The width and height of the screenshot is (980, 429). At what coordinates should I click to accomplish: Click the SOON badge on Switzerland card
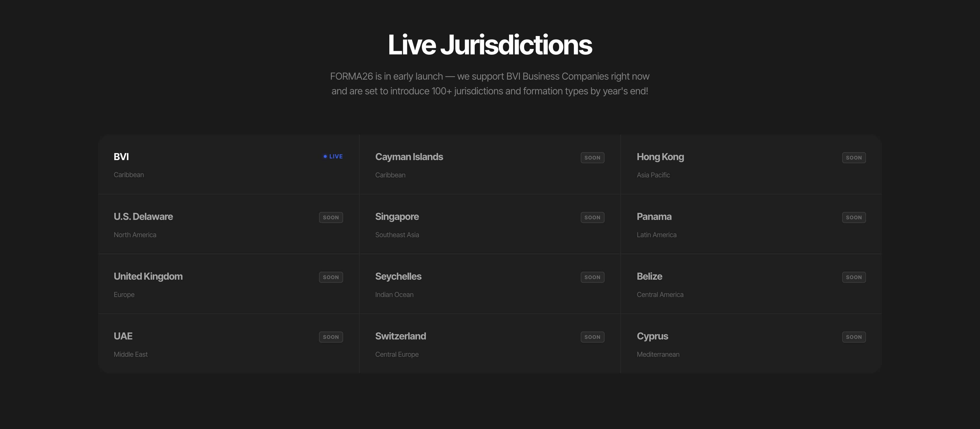coord(592,337)
